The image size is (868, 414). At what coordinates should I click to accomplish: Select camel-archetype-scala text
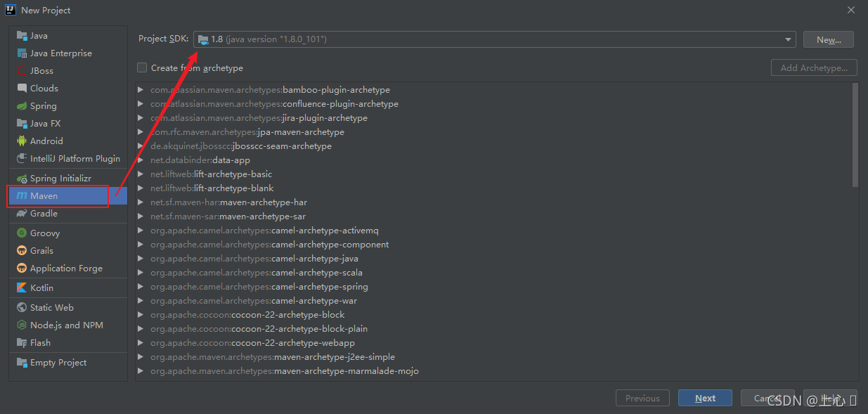[317, 272]
